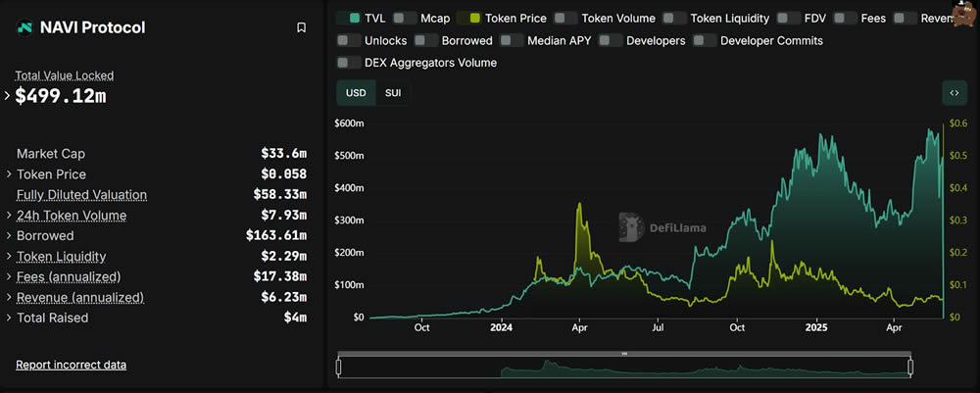Click the Market Cap $33.6m value
Image resolution: width=980 pixels, height=393 pixels.
pyautogui.click(x=284, y=154)
